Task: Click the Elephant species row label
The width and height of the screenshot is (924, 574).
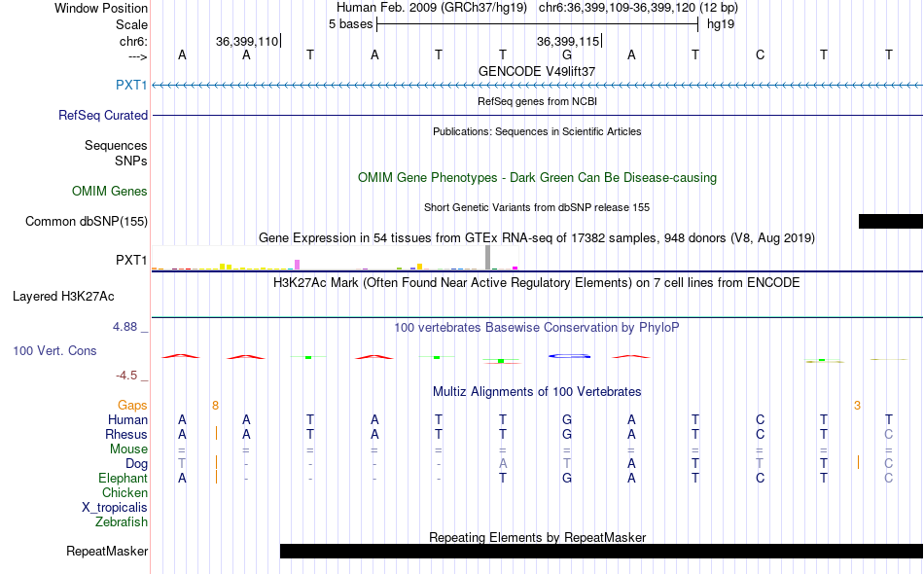Action: click(123, 478)
